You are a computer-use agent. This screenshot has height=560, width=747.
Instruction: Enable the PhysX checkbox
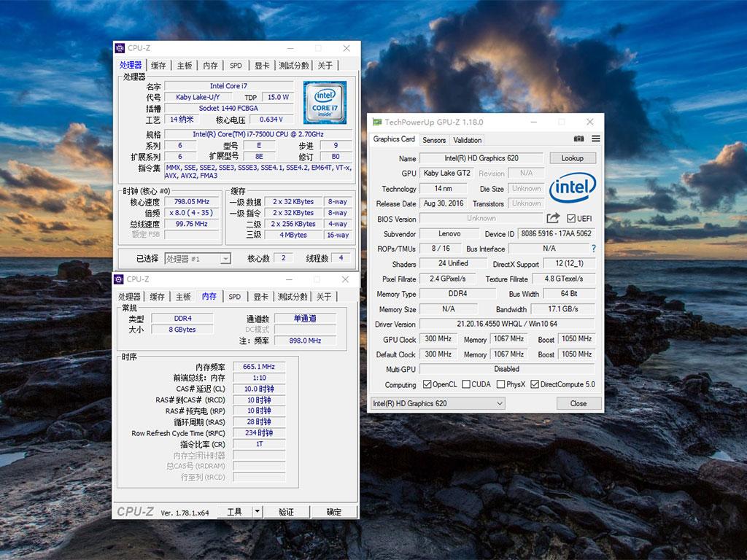tap(500, 384)
